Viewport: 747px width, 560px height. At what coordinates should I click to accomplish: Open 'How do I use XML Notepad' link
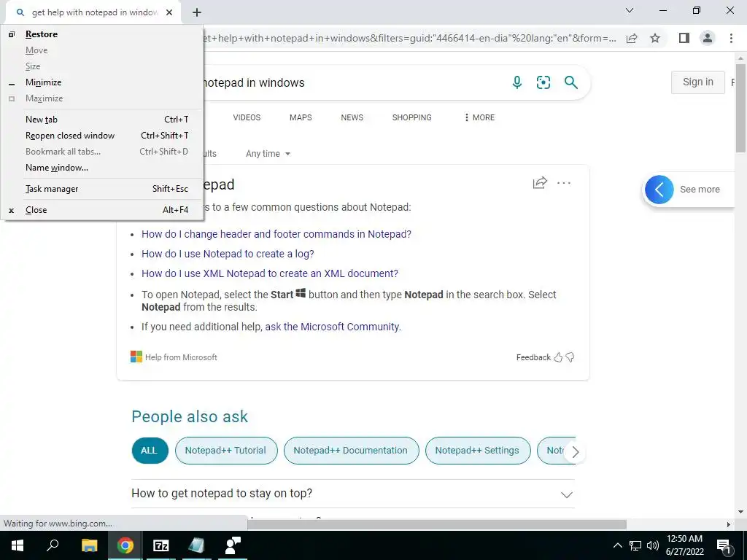pyautogui.click(x=270, y=274)
